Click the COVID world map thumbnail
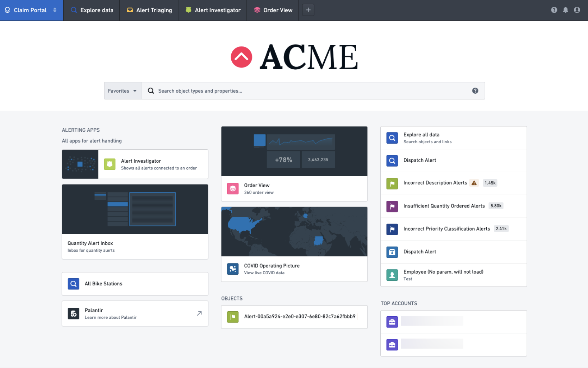 pos(294,232)
